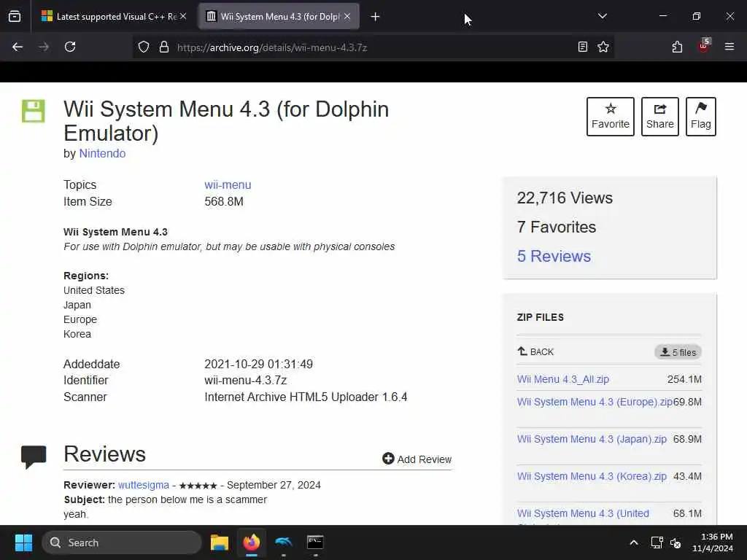Image resolution: width=747 pixels, height=560 pixels.
Task: Show hidden system tray icons chevron
Action: [x=634, y=542]
